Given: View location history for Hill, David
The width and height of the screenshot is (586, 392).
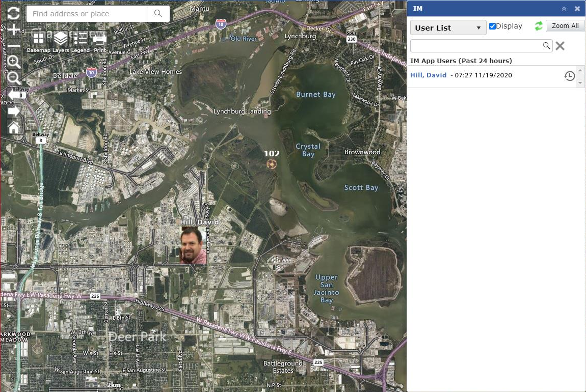Looking at the screenshot, I should (569, 76).
